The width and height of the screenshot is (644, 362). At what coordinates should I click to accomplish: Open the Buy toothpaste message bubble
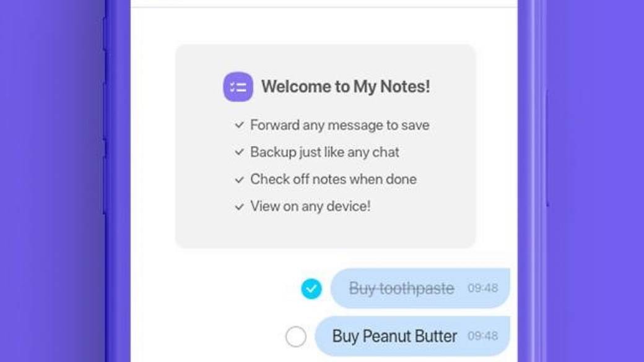(420, 287)
